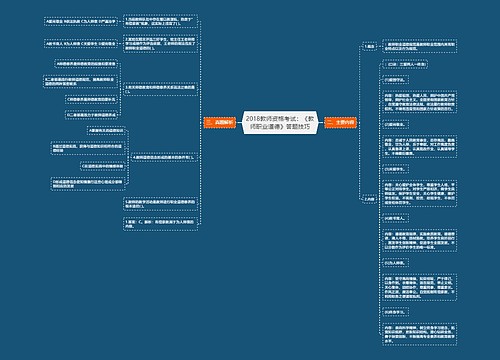Click the (2)爱岗敬业 node
The width and height of the screenshot is (500, 360).
pyautogui.click(x=395, y=125)
